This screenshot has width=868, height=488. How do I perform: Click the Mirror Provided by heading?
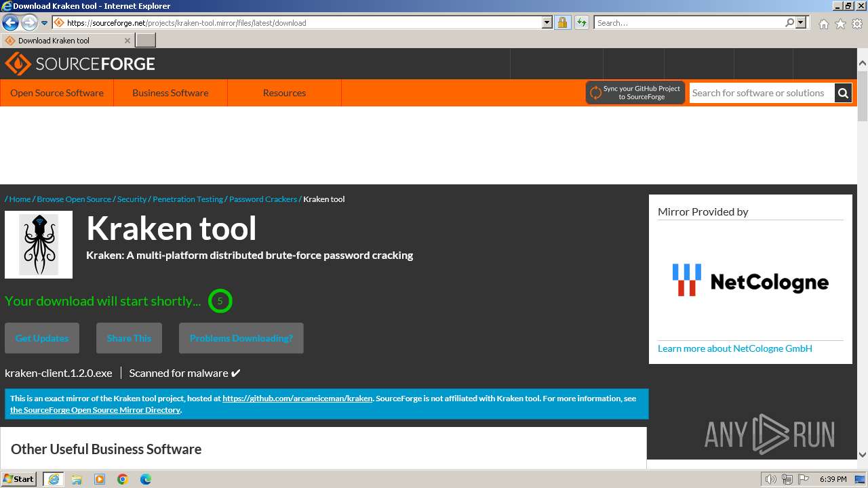[x=703, y=211]
